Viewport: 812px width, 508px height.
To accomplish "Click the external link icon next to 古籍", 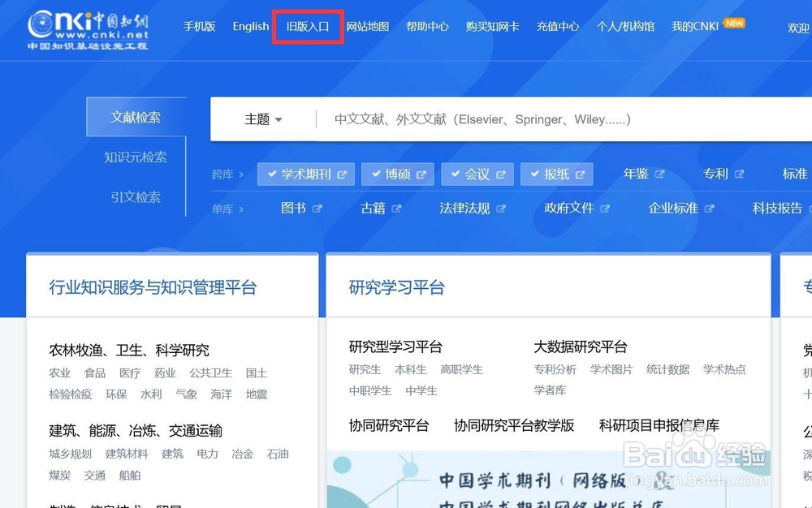I will pos(396,207).
